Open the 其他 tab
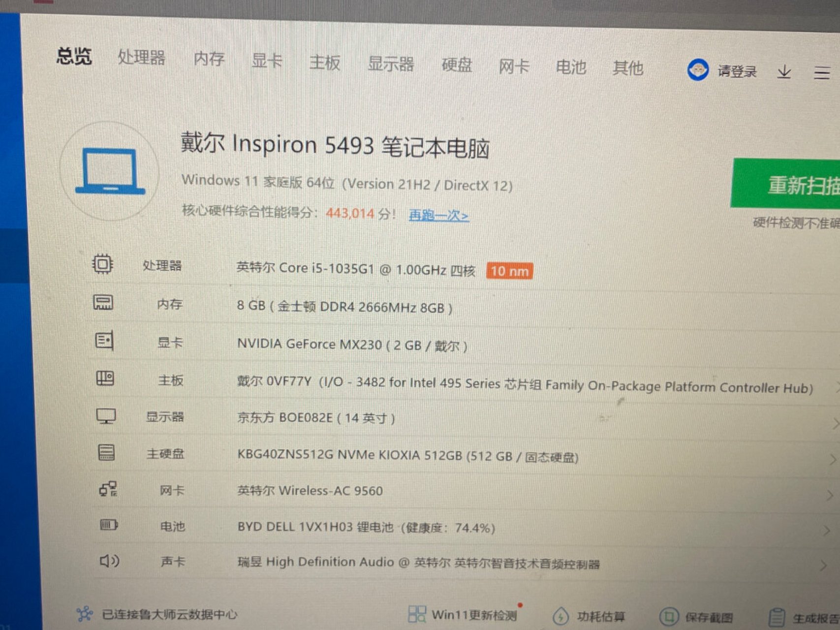840x630 pixels. point(628,68)
